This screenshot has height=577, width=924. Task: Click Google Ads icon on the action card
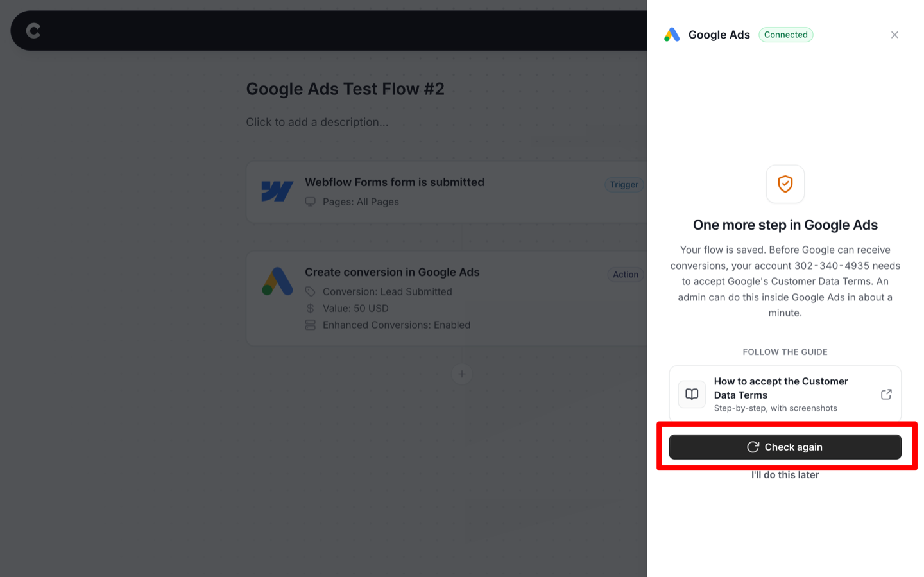277,281
